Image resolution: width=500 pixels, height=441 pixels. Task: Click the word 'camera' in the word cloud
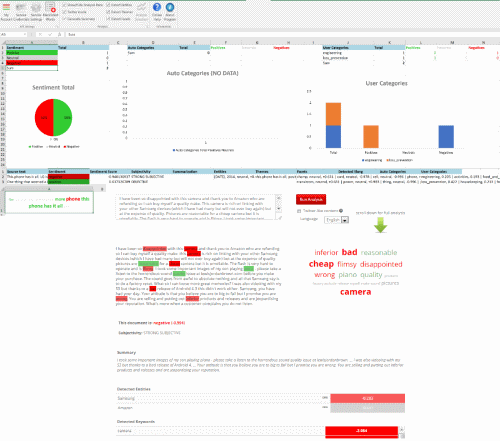pos(355,292)
